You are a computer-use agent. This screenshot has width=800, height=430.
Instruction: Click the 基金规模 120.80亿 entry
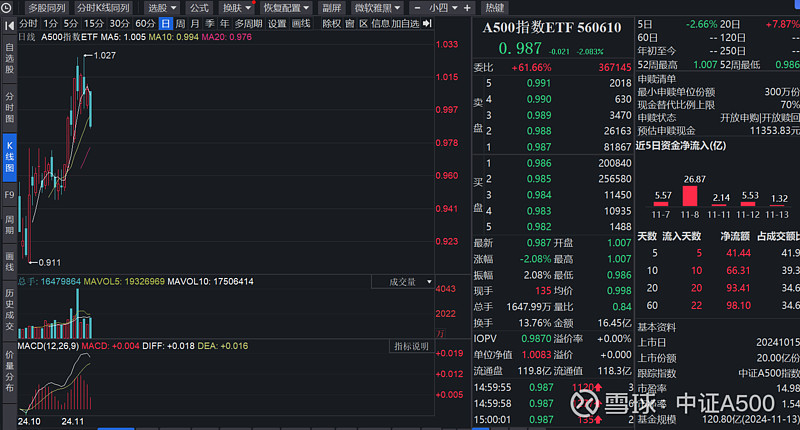click(x=718, y=419)
